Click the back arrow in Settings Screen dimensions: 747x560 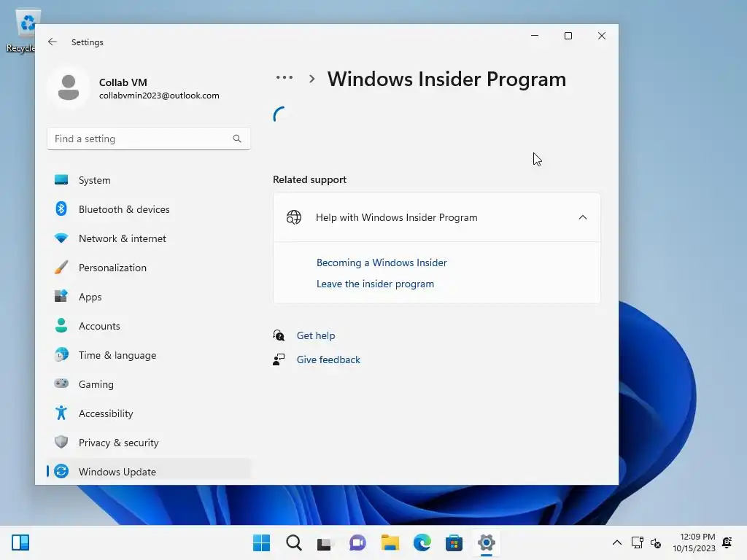[53, 42]
